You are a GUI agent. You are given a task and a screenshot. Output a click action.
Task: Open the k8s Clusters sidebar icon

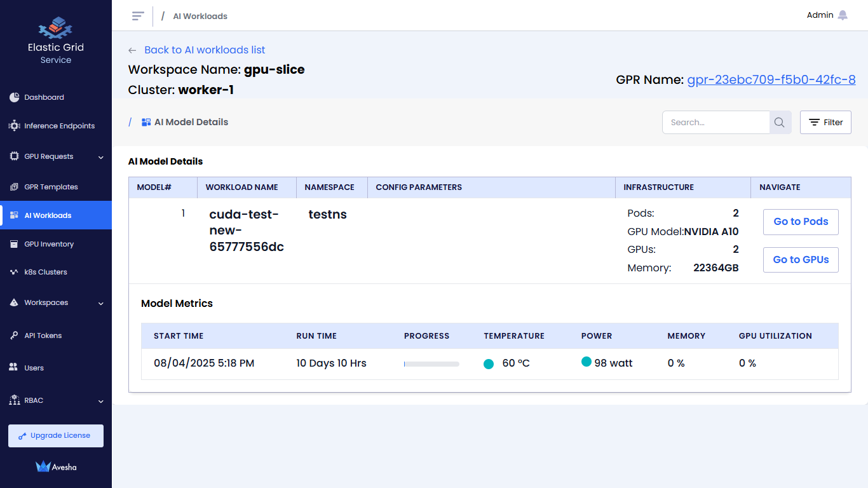(x=15, y=272)
